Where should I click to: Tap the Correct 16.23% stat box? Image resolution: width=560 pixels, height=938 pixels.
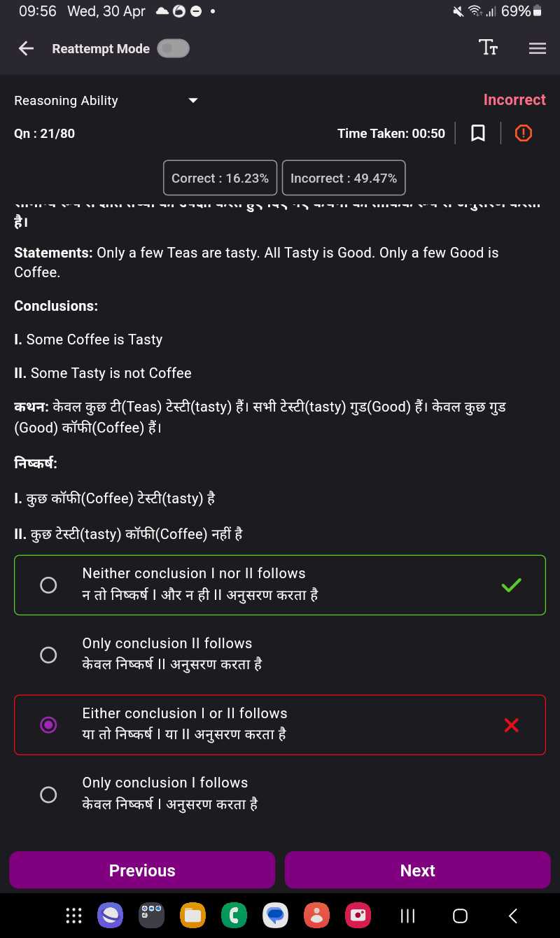click(x=220, y=178)
